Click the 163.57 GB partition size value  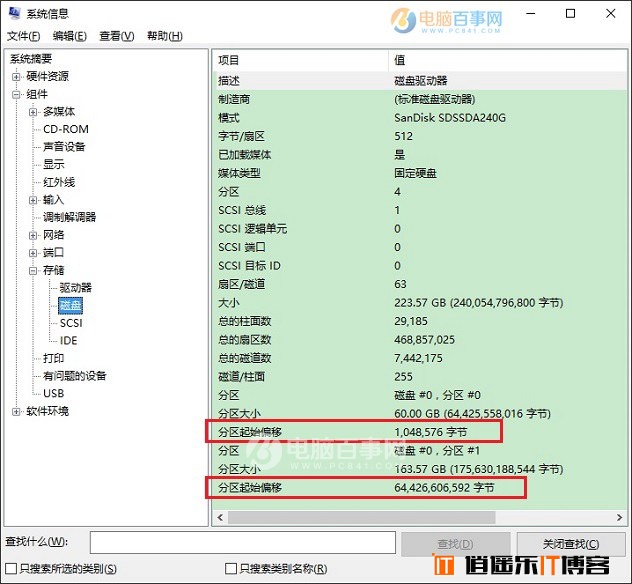(x=478, y=470)
